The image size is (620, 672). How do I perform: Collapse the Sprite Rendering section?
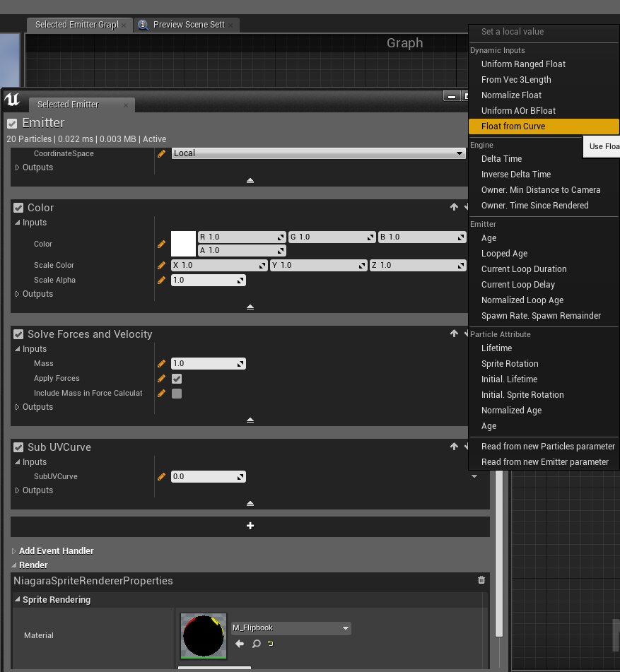tap(17, 600)
